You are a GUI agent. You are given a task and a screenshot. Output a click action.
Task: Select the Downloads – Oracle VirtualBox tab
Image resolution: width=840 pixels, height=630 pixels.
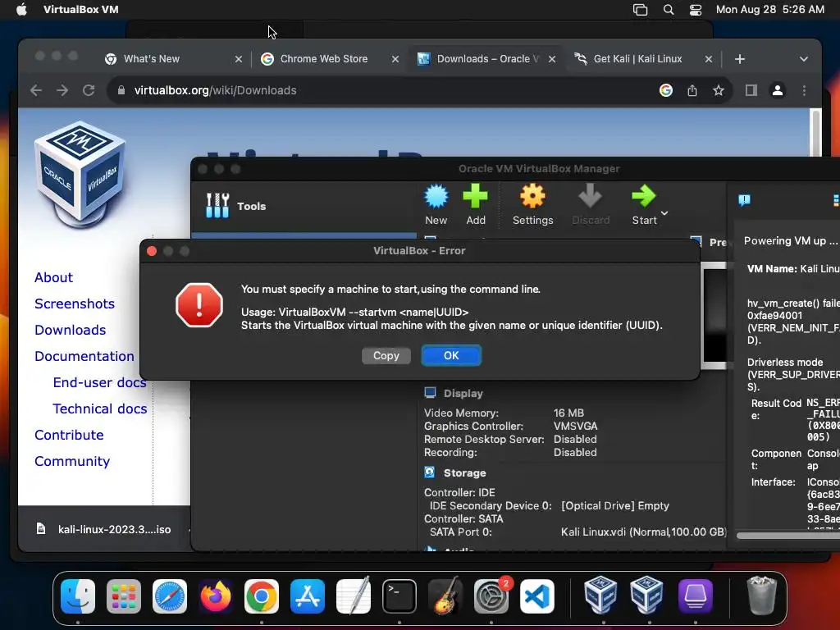[487, 59]
